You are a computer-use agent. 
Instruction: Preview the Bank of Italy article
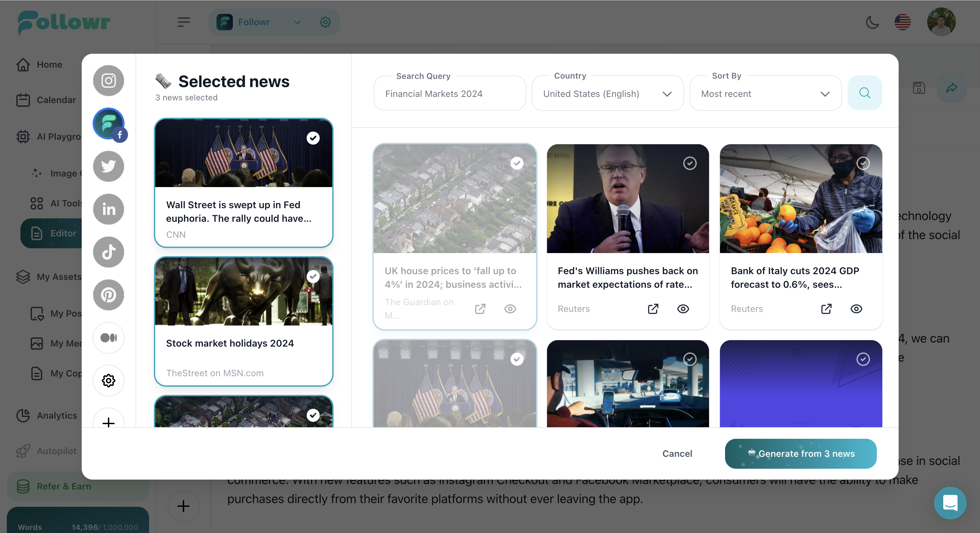(856, 309)
